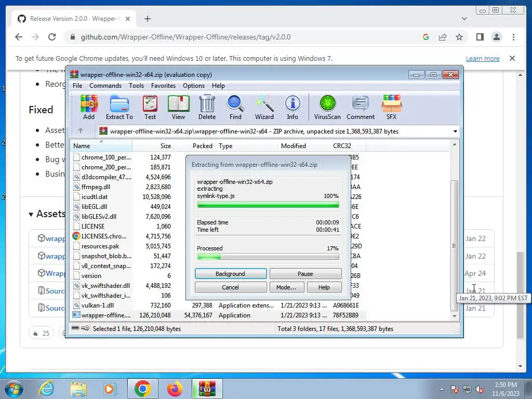The width and height of the screenshot is (532, 399).
Task: Click the Processed 17% progress bar
Action: click(x=268, y=257)
